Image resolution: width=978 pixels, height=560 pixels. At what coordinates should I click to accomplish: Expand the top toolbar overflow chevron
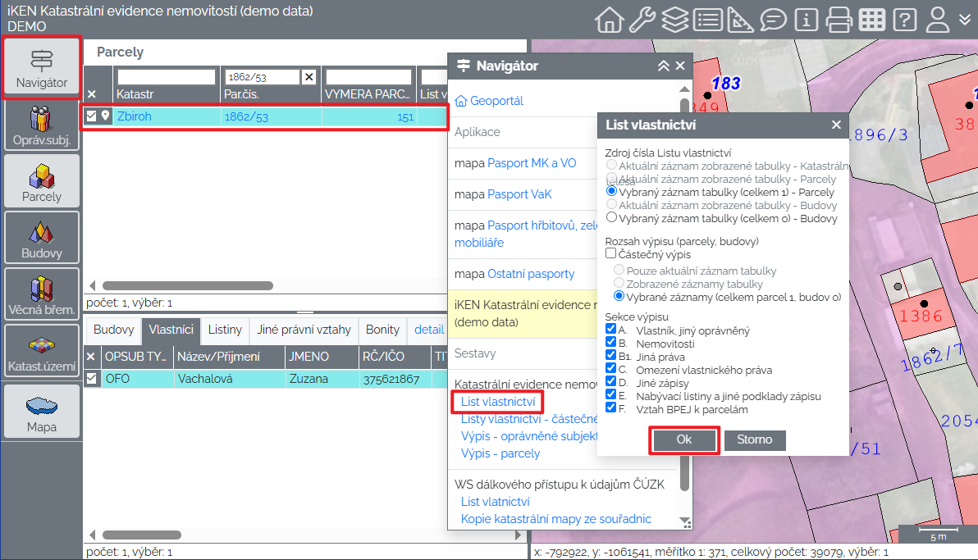point(965,19)
